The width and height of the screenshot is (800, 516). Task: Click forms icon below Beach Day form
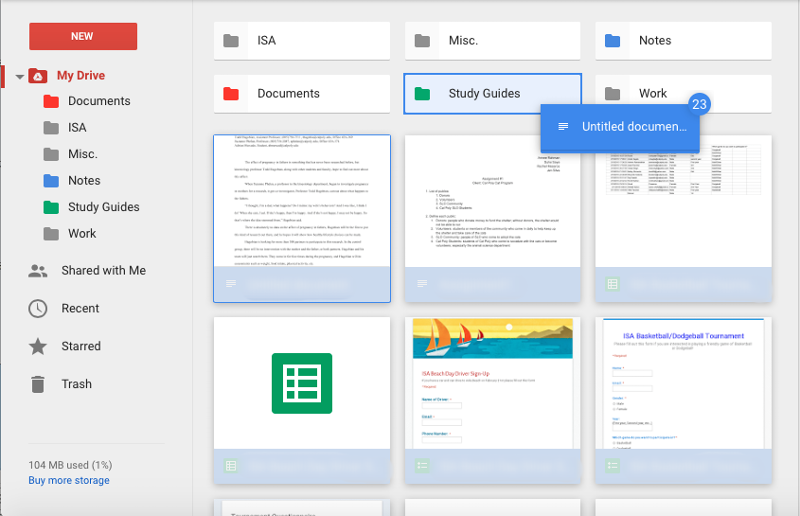(x=422, y=465)
